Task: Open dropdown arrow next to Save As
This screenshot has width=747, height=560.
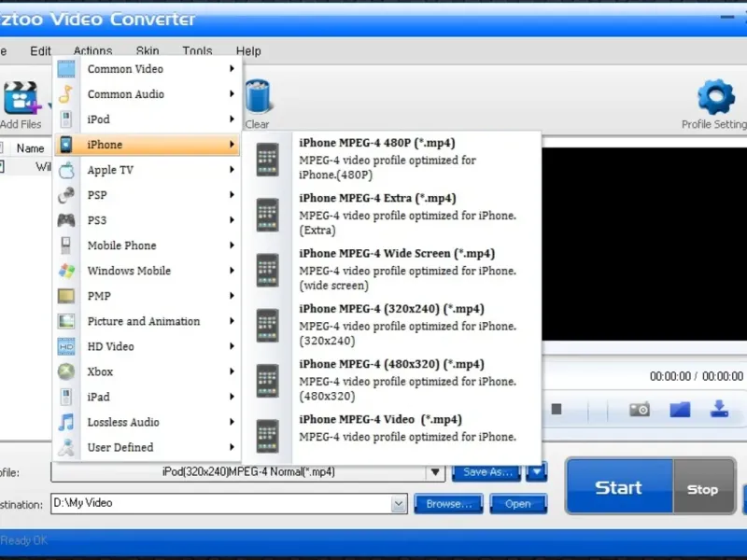Action: (536, 472)
